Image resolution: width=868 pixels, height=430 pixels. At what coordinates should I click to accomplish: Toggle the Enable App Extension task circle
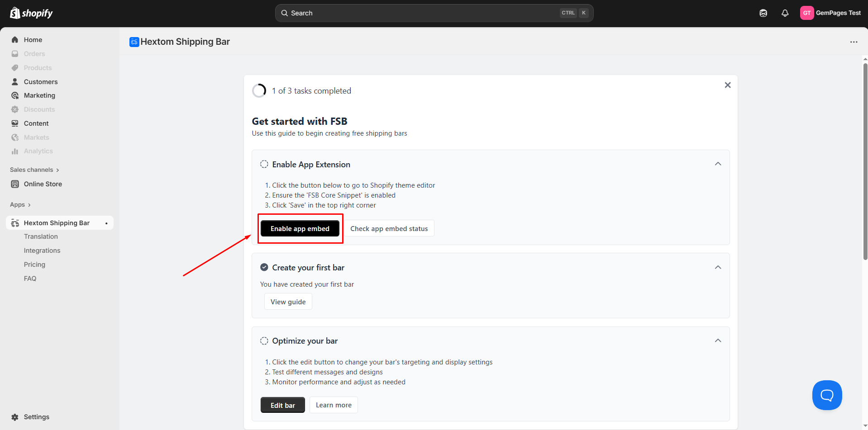[x=264, y=164]
